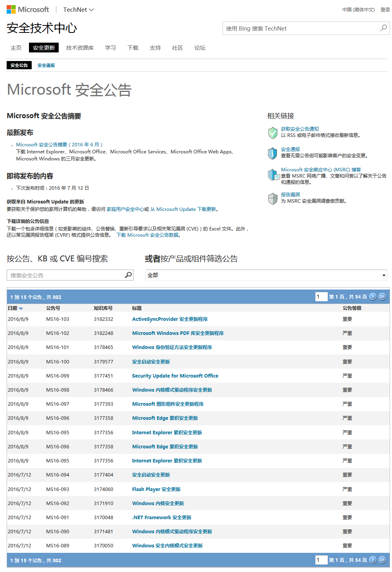Click 下载 Microsoft 安全公告数据 link
Viewport: 392px width, 572px height.
[147, 235]
